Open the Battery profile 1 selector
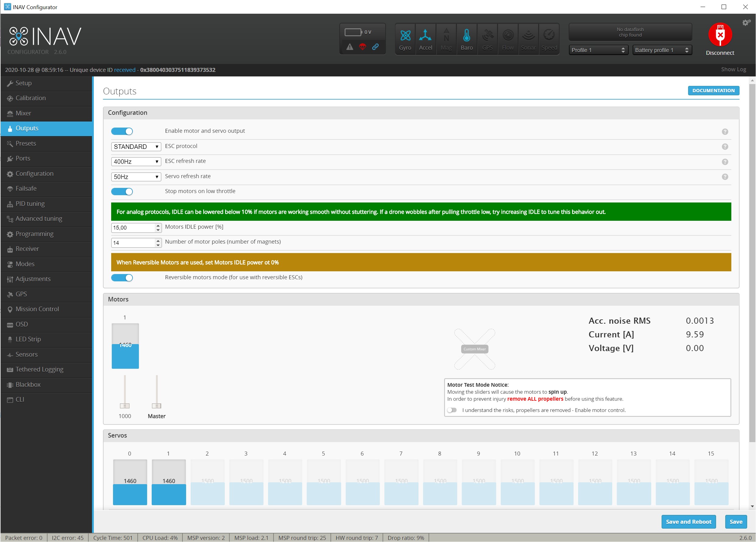The width and height of the screenshot is (756, 542). click(x=662, y=50)
